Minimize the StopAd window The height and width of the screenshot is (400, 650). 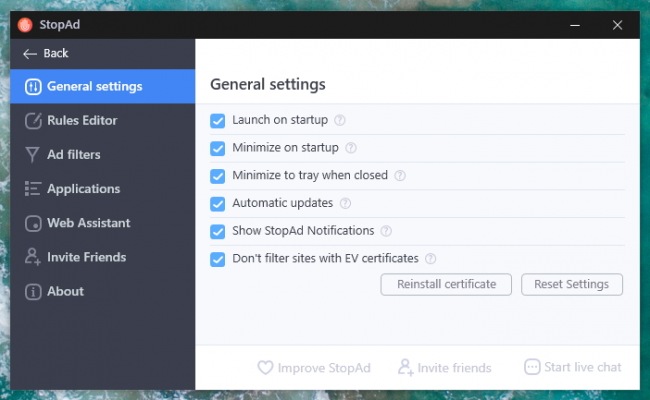tap(575, 25)
